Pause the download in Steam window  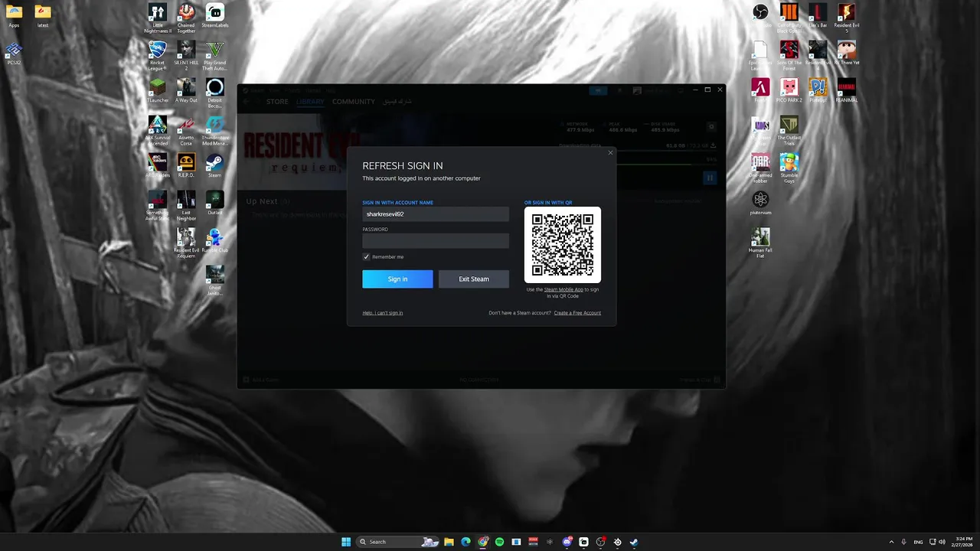click(710, 178)
